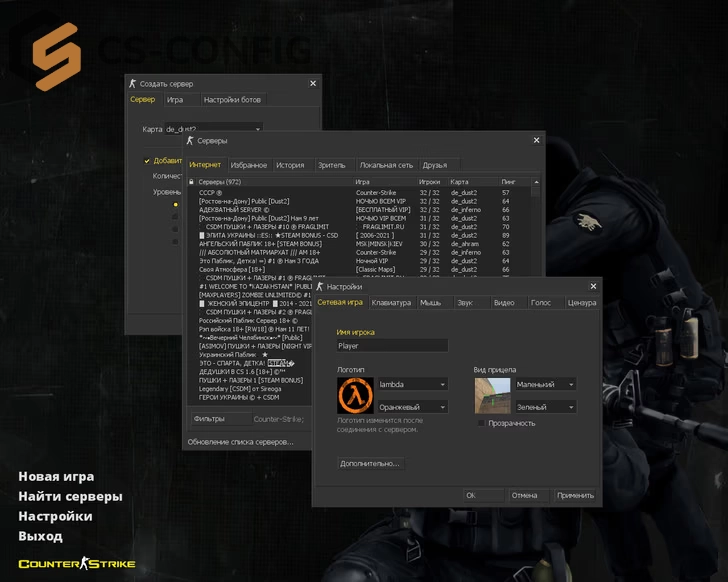The height and width of the screenshot is (582, 728).
Task: Click the Дополнительно... button
Action: (x=370, y=463)
